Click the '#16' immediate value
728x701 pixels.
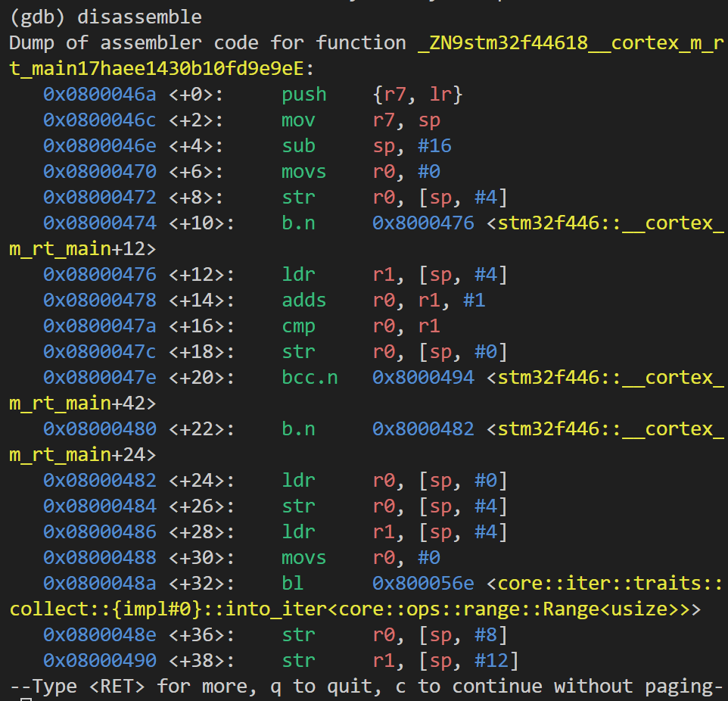click(x=434, y=146)
